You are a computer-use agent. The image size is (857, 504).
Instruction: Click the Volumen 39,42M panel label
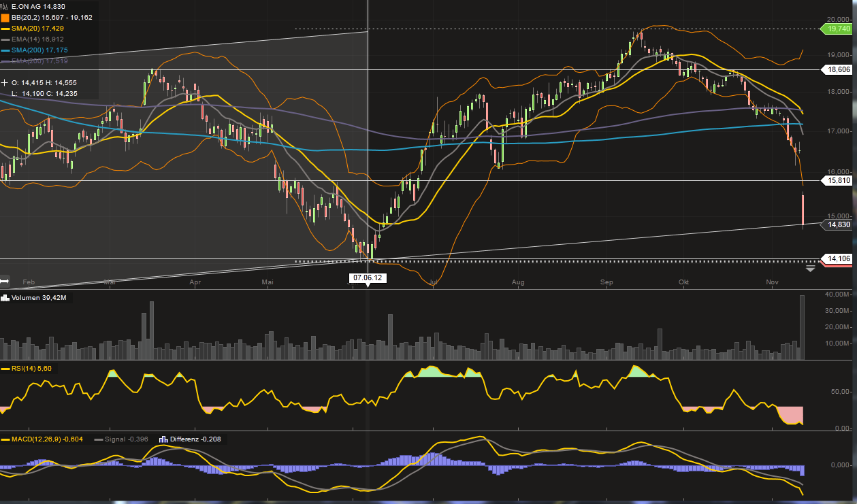[39, 298]
